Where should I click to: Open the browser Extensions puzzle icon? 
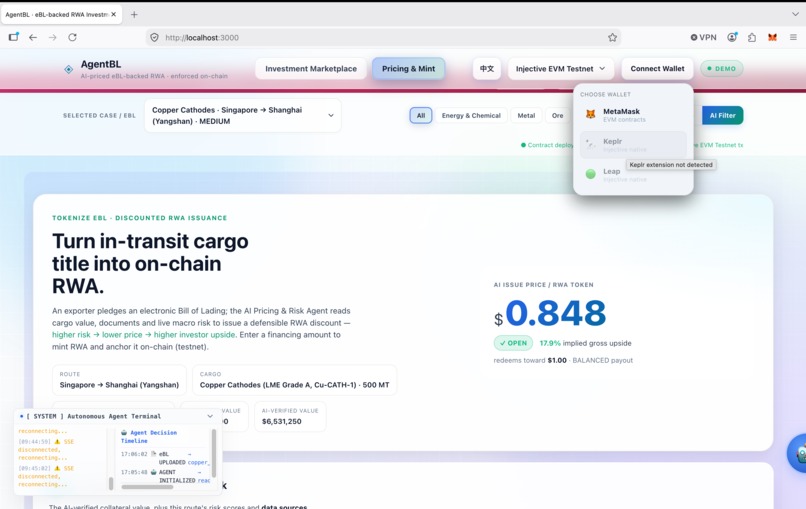tap(752, 38)
